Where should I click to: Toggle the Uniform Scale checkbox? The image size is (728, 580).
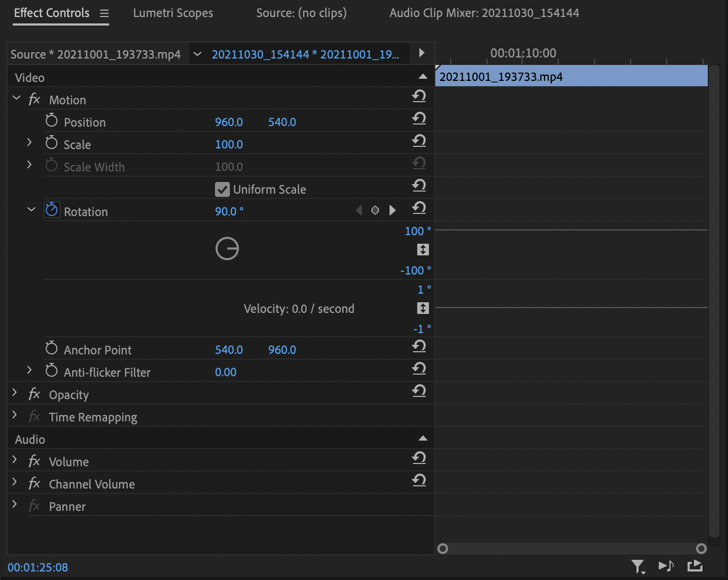(x=222, y=189)
